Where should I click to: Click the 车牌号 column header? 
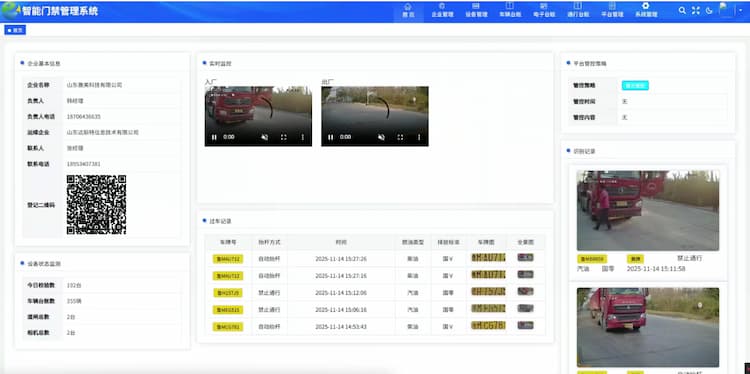[228, 242]
